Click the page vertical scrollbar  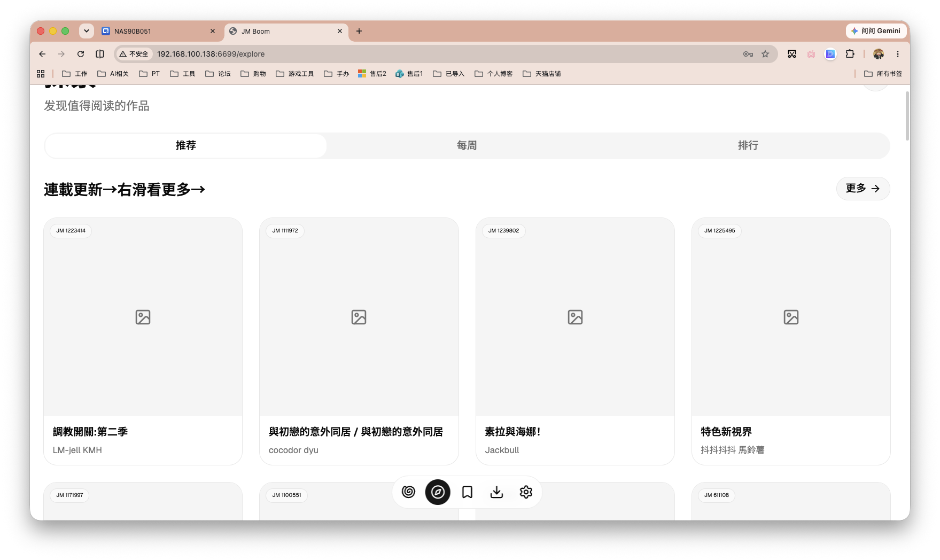point(907,116)
